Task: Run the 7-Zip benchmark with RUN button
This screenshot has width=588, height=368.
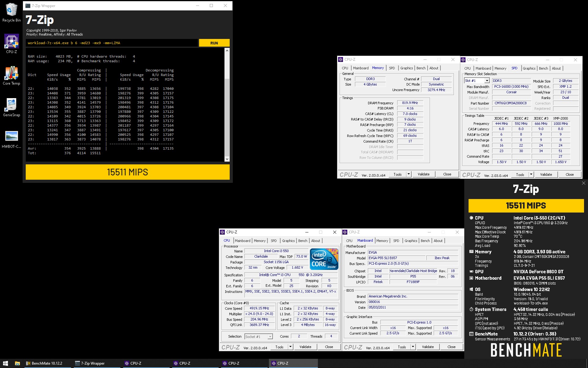Action: (214, 43)
